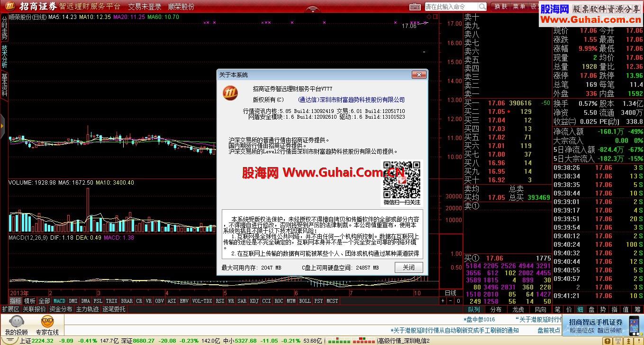Select the MACD indicator
This screenshot has width=644, height=345.
coord(59,301)
